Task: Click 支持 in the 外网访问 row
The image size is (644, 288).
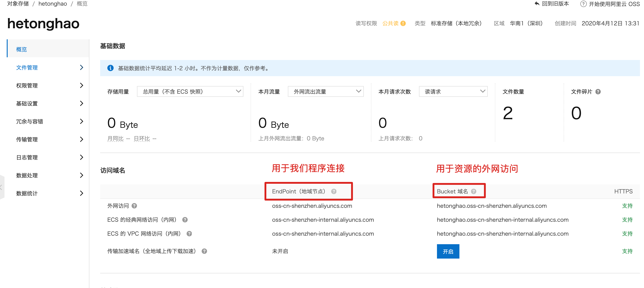Action: (x=627, y=206)
